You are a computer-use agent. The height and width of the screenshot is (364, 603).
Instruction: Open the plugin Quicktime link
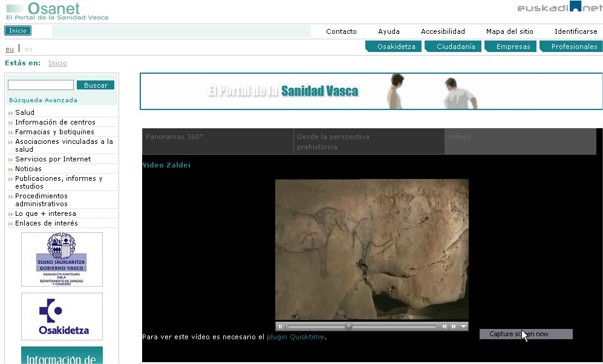pyautogui.click(x=295, y=337)
